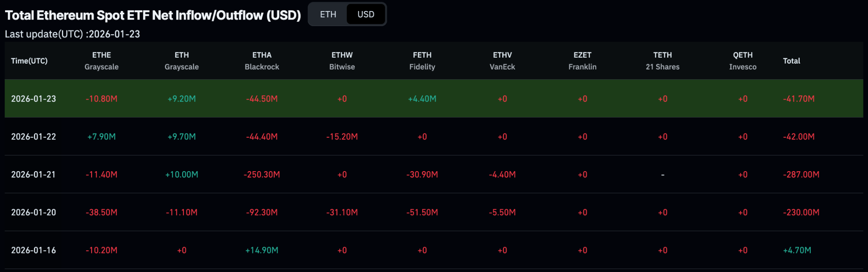The image size is (868, 272).
Task: Select the 2026-01-16 date row
Action: [33, 250]
